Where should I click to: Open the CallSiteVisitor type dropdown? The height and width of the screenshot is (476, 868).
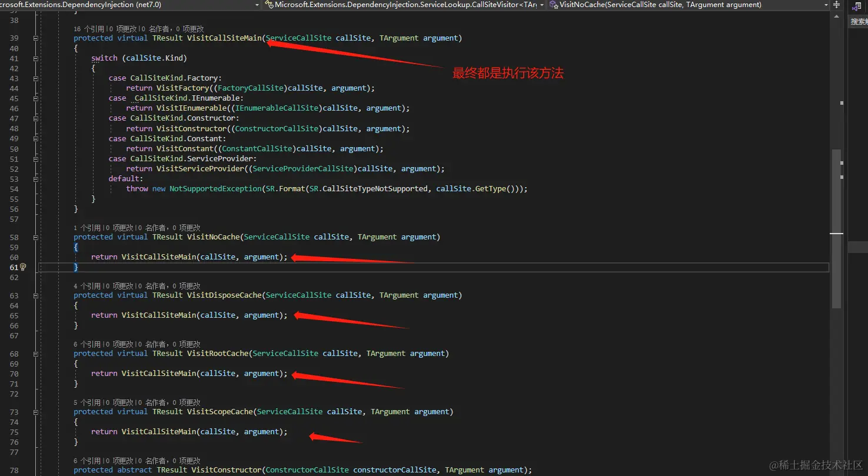(542, 5)
